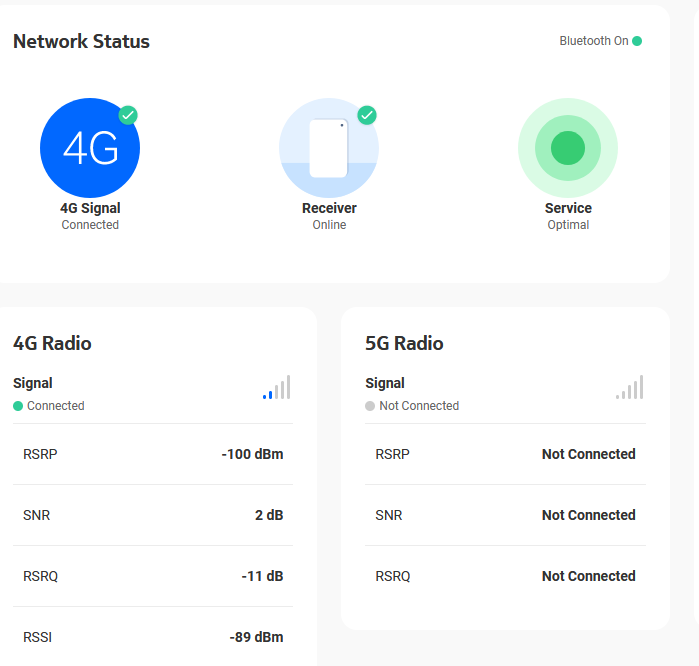
Task: Click the 5G Radio signal bars icon
Action: [x=630, y=388]
